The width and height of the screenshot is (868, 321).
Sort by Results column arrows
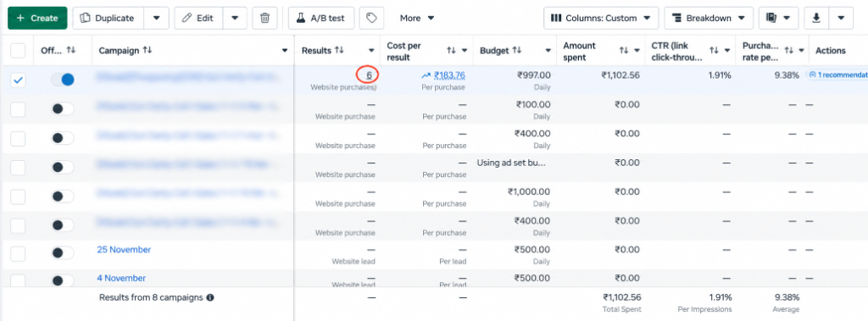[x=339, y=50]
